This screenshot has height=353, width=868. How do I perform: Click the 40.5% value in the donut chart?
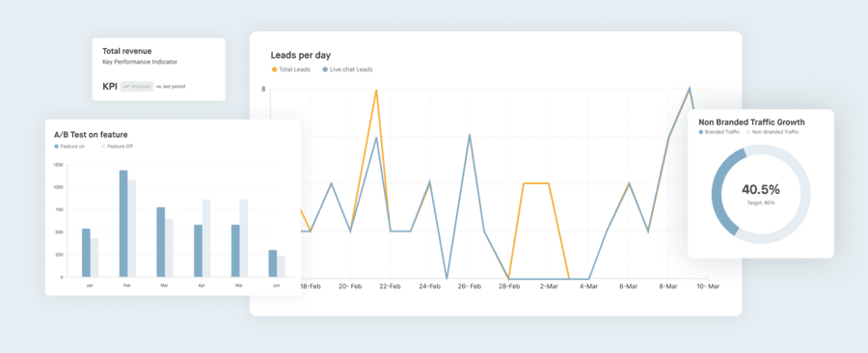point(761,190)
